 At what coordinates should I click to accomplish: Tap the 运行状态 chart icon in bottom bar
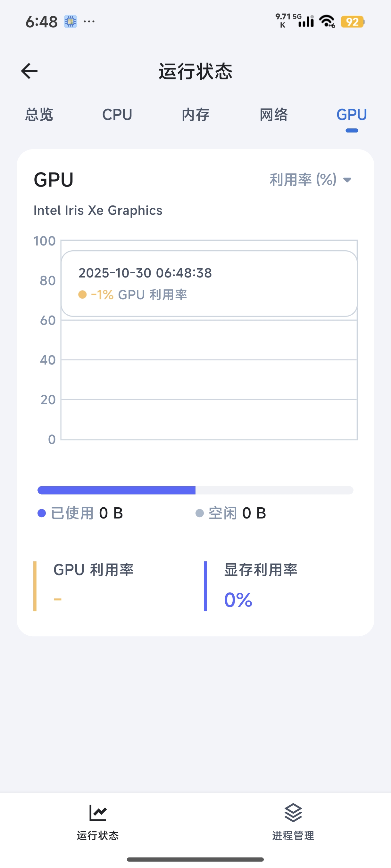[98, 813]
